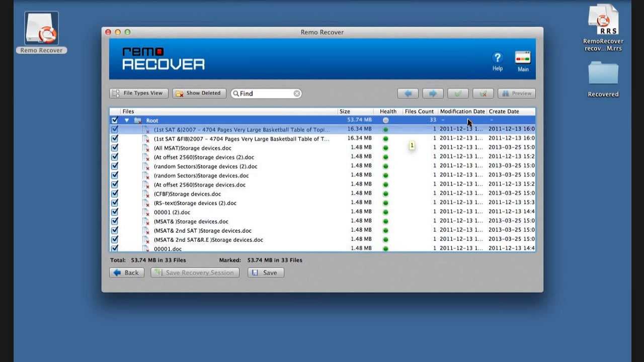Click the Show Deleted button
The height and width of the screenshot is (362, 644).
(199, 94)
